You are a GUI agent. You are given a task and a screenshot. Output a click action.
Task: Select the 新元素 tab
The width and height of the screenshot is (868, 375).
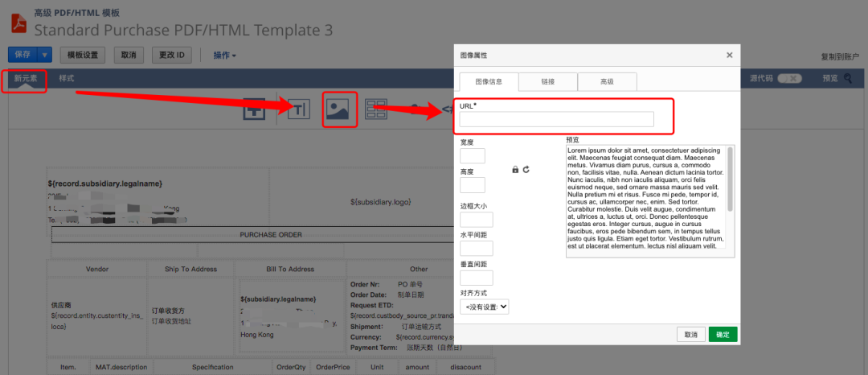26,79
